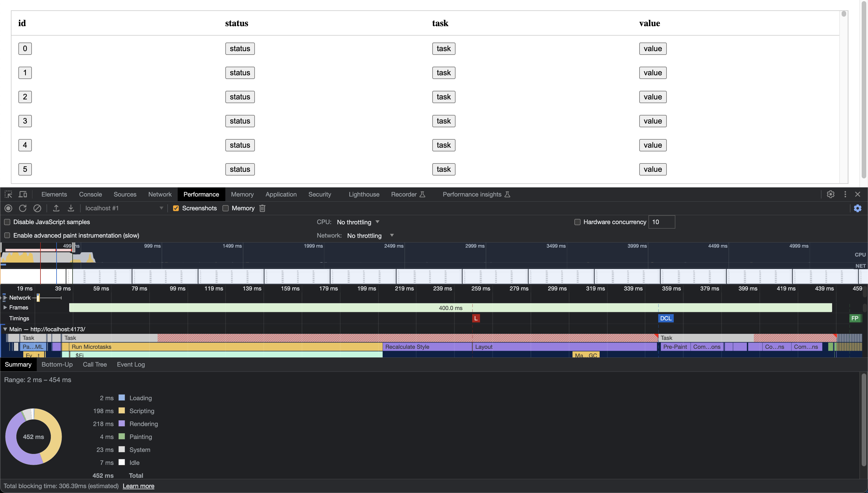This screenshot has width=868, height=493.
Task: Click the Learn more link
Action: tap(138, 486)
